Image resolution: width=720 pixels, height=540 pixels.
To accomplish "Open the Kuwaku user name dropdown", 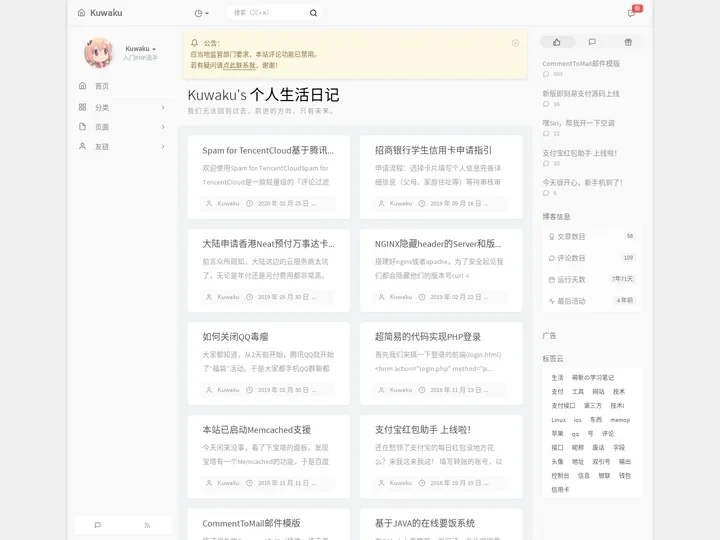I will tap(141, 49).
